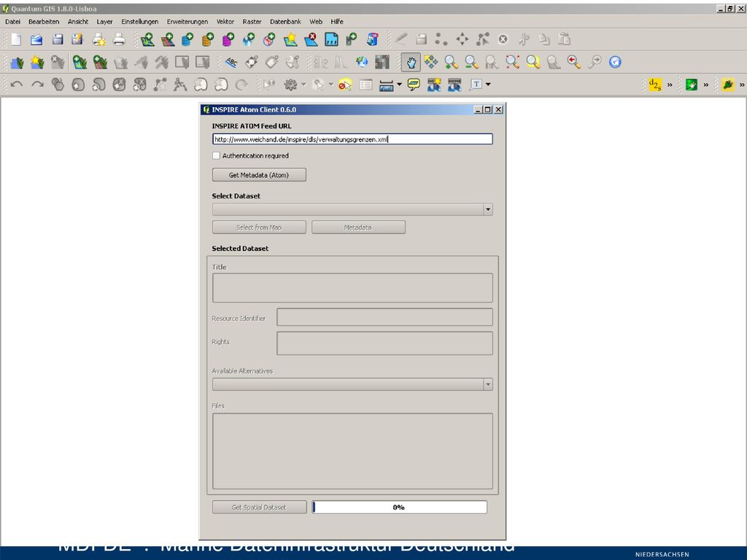Image resolution: width=747 pixels, height=560 pixels.
Task: Add a WMS layer (globe icon)
Action: coord(249,39)
